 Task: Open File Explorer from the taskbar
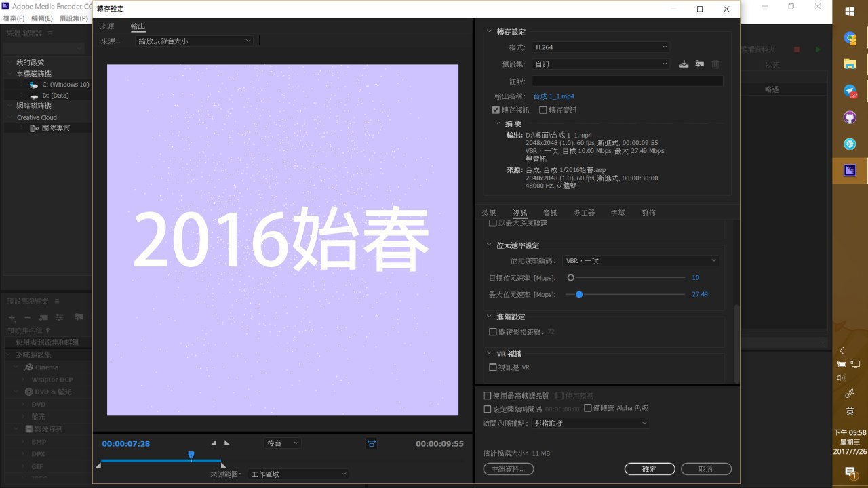coord(850,64)
